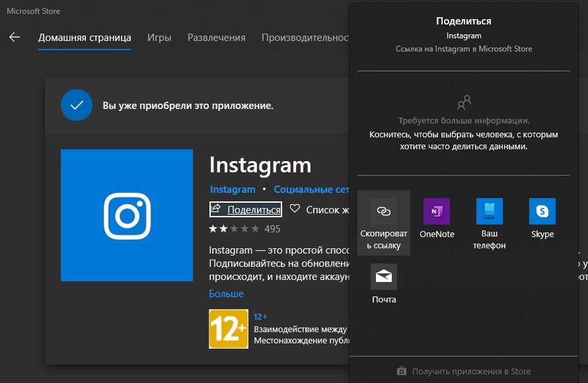
Task: Click the yellow 12+ age rating badge
Action: coord(229,329)
